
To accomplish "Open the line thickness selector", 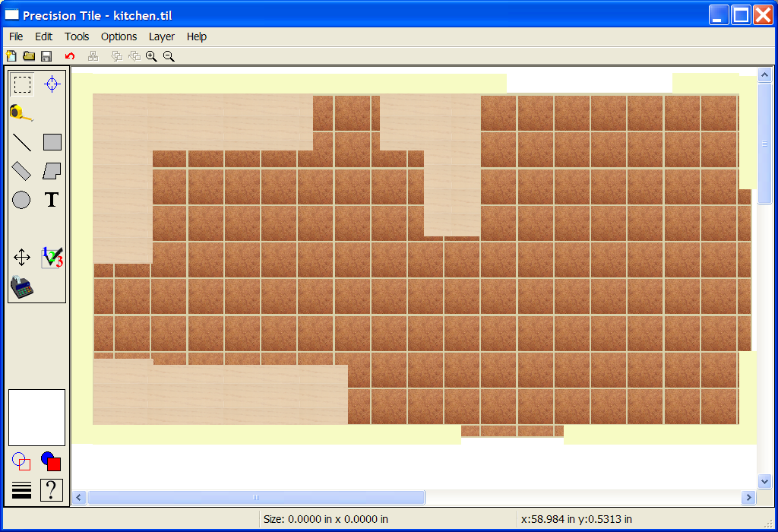I will 22,490.
